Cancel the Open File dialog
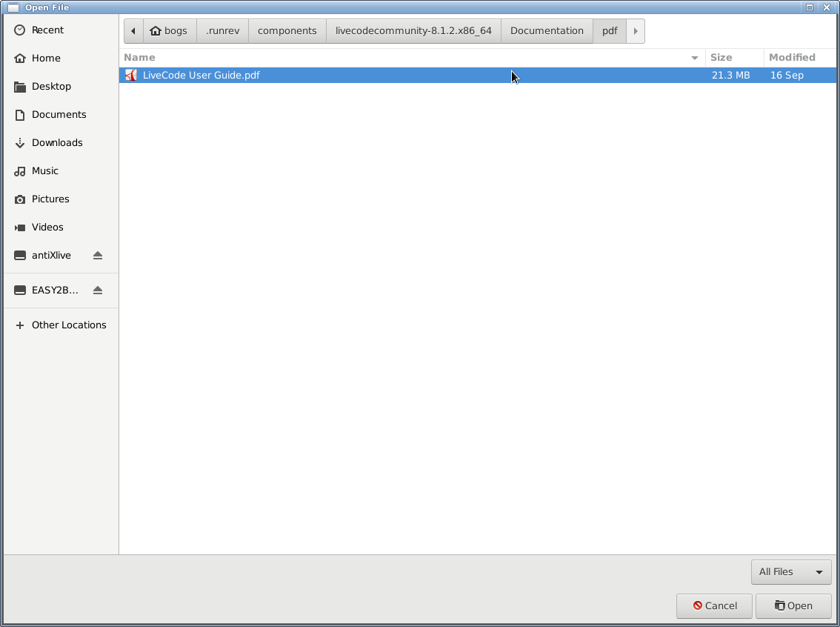The image size is (840, 627). point(714,606)
